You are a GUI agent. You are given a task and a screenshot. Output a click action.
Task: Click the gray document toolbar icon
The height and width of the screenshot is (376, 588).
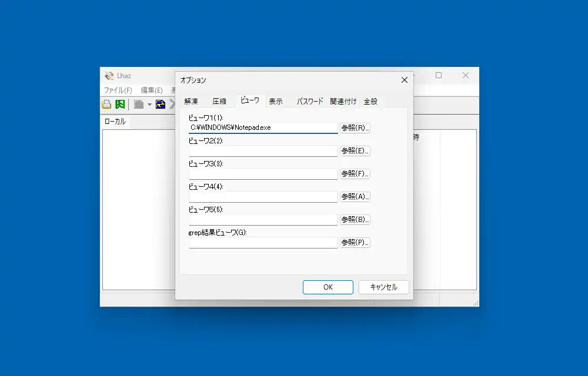[139, 105]
